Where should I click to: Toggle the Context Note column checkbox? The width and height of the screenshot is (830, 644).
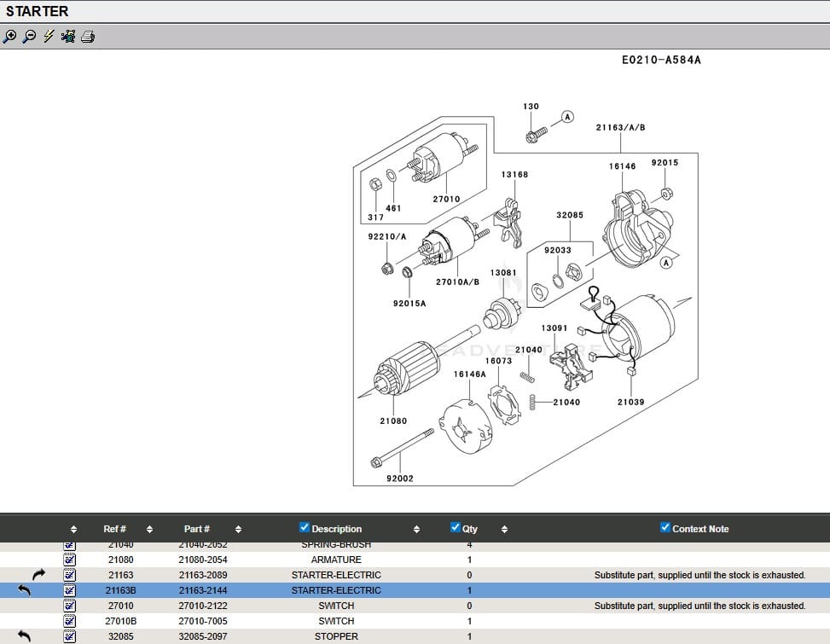665,528
